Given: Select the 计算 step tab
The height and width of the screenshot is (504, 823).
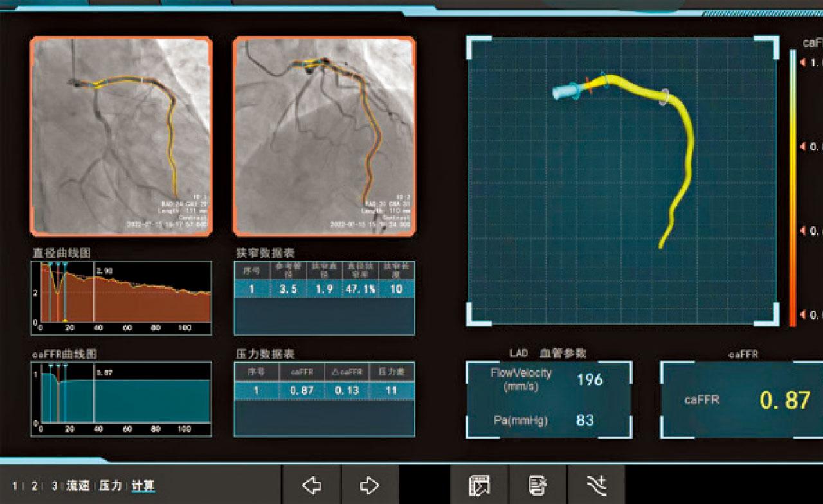Looking at the screenshot, I should [143, 485].
